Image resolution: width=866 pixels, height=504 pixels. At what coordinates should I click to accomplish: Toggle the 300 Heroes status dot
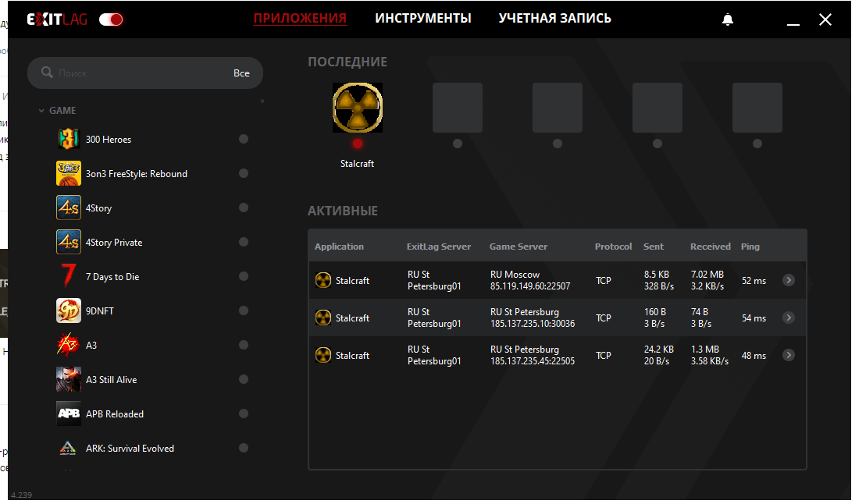click(244, 139)
